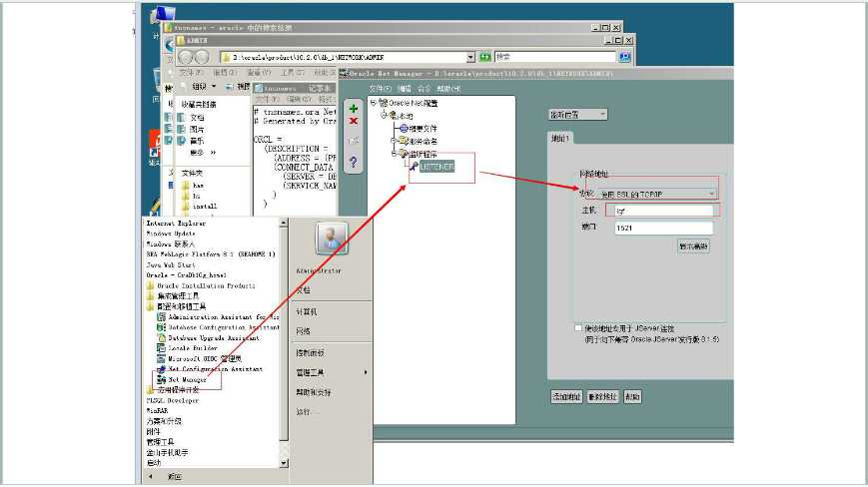Open 组织 dropdown in Explorer toolbar

[203, 87]
